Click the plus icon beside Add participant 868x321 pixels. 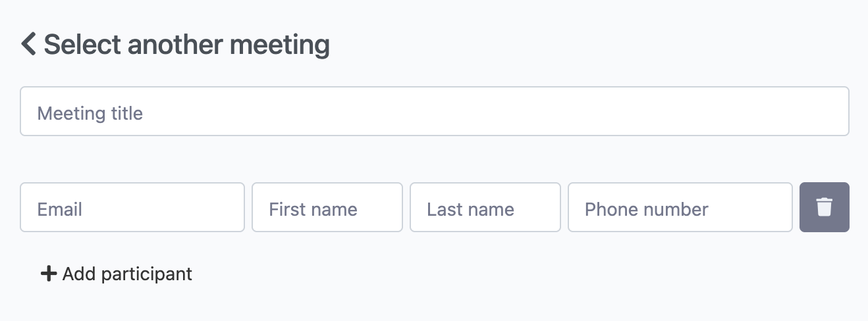click(49, 274)
